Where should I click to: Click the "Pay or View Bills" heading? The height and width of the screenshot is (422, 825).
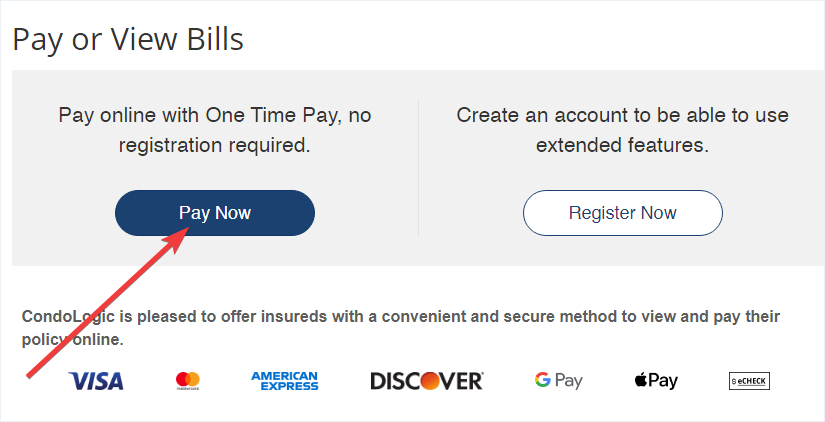click(x=128, y=39)
